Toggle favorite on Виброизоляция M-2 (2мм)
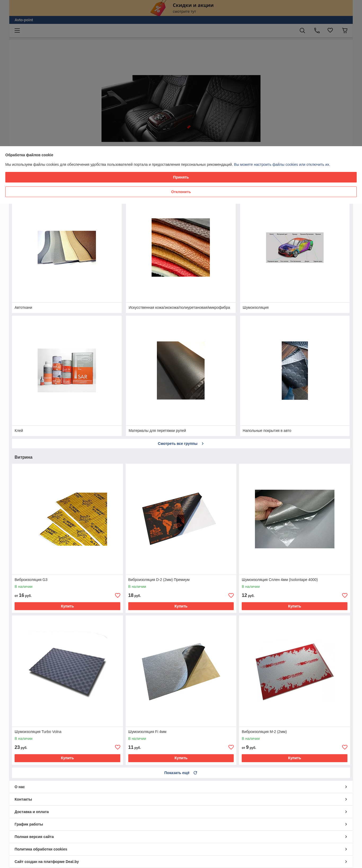The image size is (362, 868). (345, 747)
